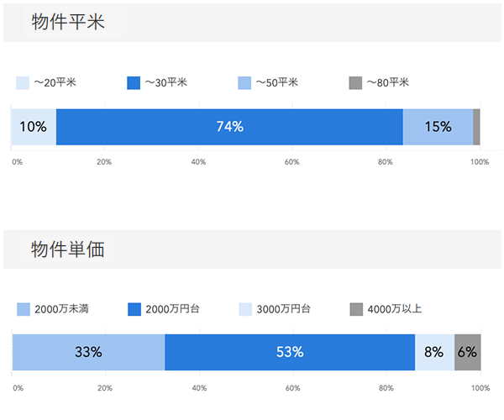The image size is (504, 420).
Task: Click the ~30平米 legend label text
Action: 165,82
